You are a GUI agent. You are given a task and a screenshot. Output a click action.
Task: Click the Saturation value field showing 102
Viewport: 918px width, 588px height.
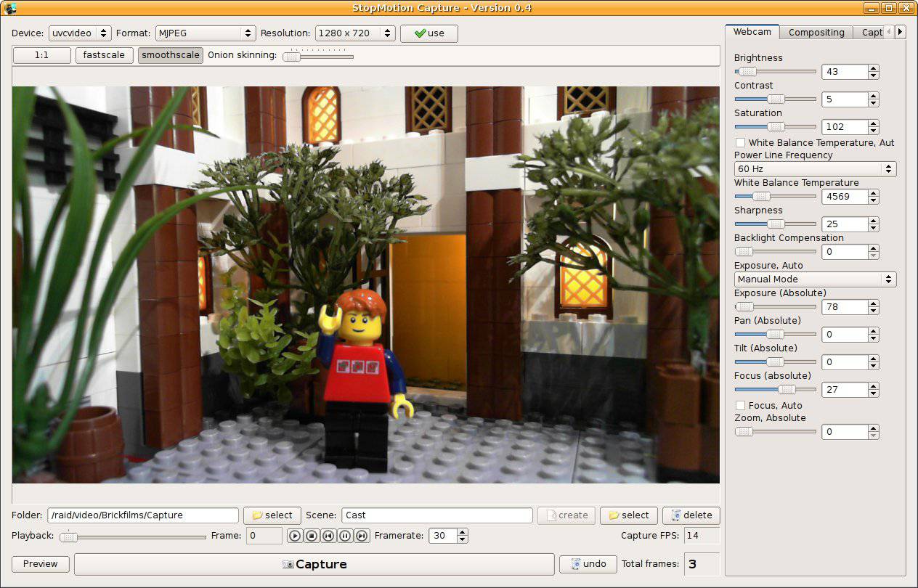845,127
